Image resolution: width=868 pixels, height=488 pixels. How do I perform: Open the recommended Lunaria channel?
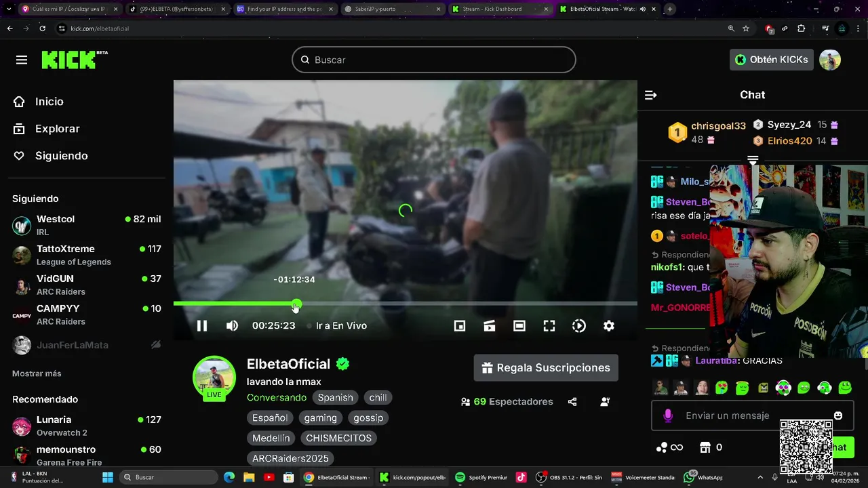[87, 426]
